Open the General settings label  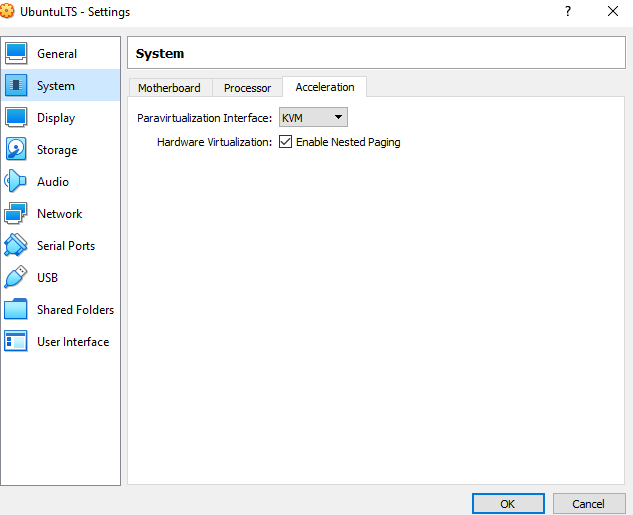pos(57,54)
